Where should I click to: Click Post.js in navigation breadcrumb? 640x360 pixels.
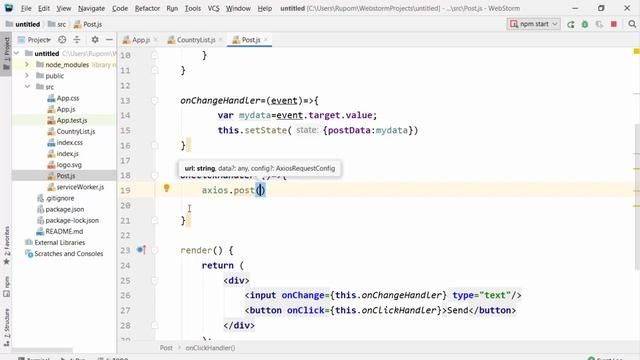(x=88, y=24)
